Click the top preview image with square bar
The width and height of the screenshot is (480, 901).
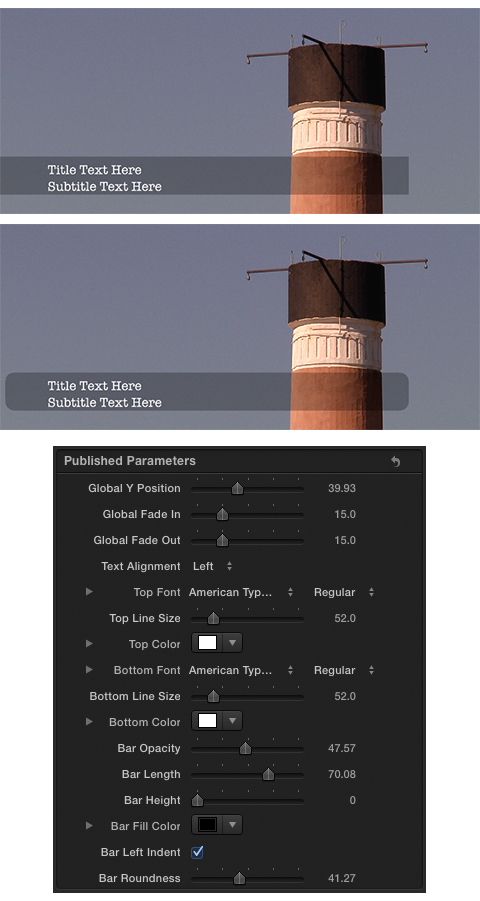240,110
